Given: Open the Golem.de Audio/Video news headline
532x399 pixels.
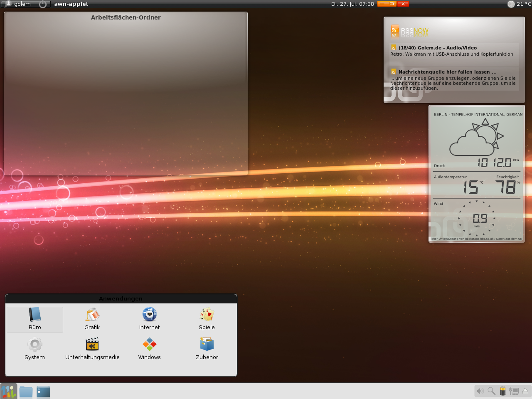Looking at the screenshot, I should [437, 48].
